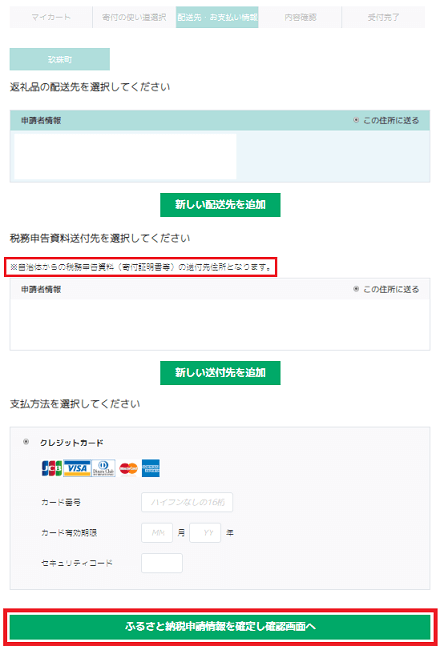The width and height of the screenshot is (440, 646).
Task: Open the 受付完了 step tab
Action: click(x=384, y=17)
